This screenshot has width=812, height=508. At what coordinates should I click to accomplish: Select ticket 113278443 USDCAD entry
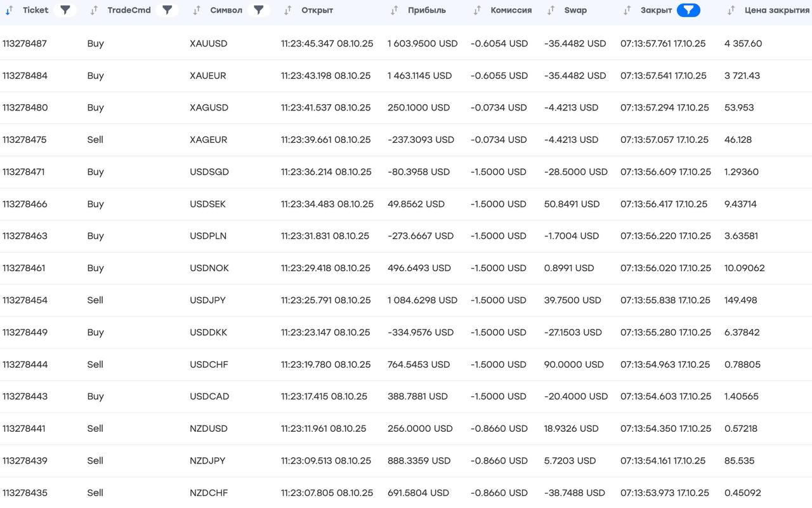(x=25, y=396)
